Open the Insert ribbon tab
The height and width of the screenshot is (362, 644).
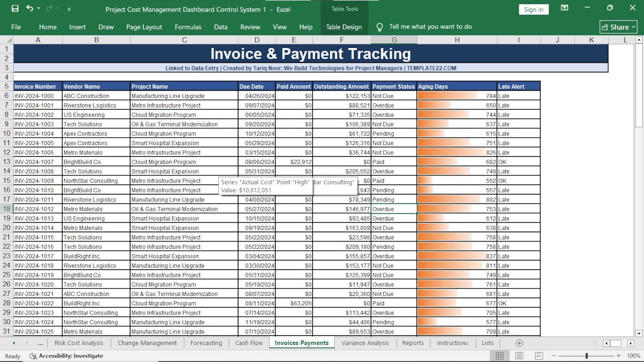tap(77, 27)
